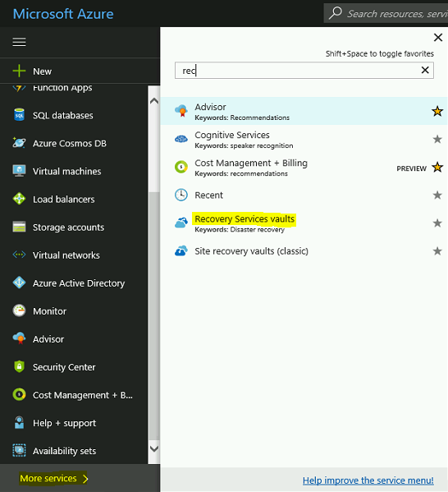The image size is (448, 492).
Task: Click the sidebar scroll down arrow
Action: point(154,448)
